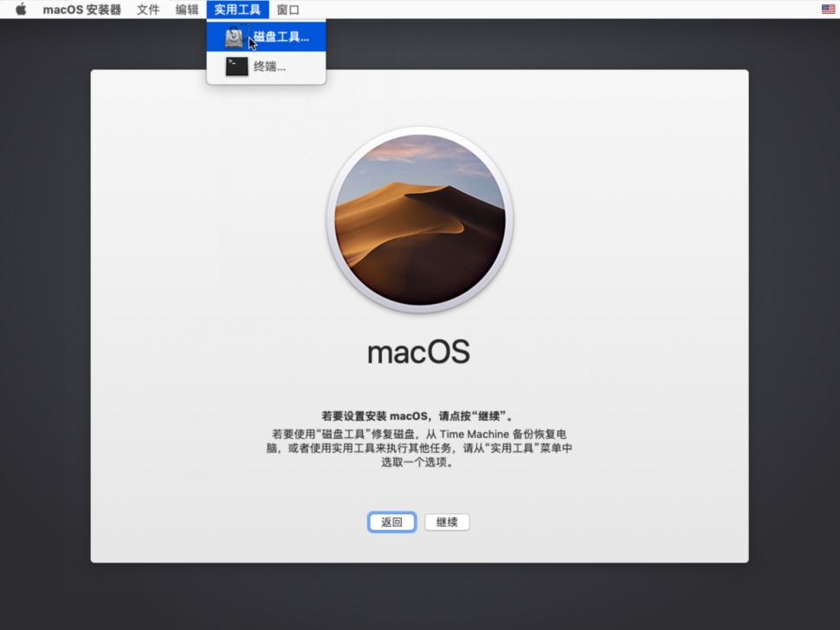The image size is (840, 630).
Task: Click the macOS Mojave desert image
Action: (x=419, y=220)
